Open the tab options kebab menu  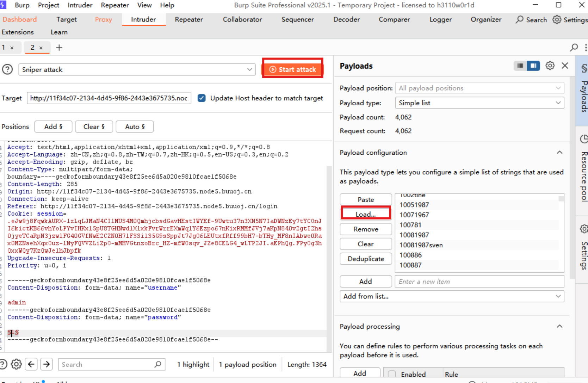pos(586,47)
